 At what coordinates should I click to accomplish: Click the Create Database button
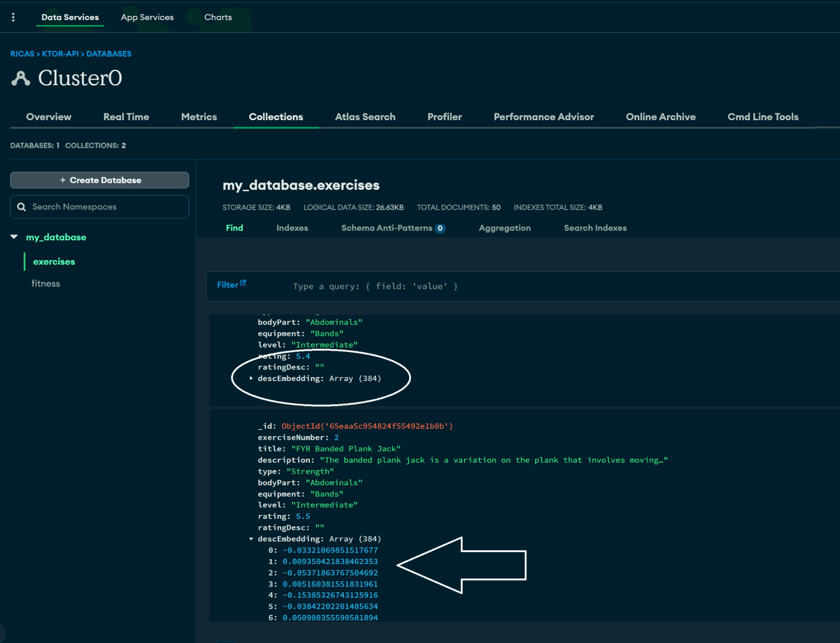pyautogui.click(x=100, y=180)
